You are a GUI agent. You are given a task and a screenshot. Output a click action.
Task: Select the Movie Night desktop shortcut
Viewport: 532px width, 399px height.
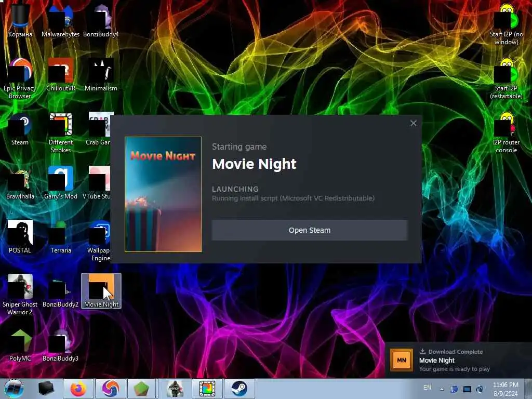click(101, 291)
